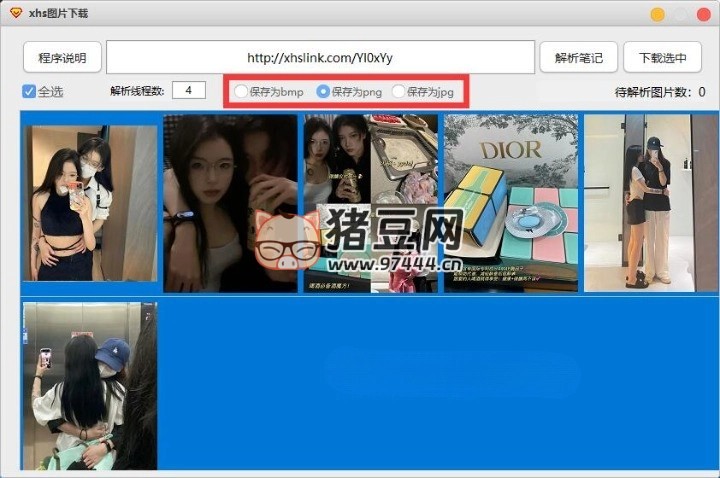
Task: Pick the collage thumbnail with food tray
Action: pos(370,203)
